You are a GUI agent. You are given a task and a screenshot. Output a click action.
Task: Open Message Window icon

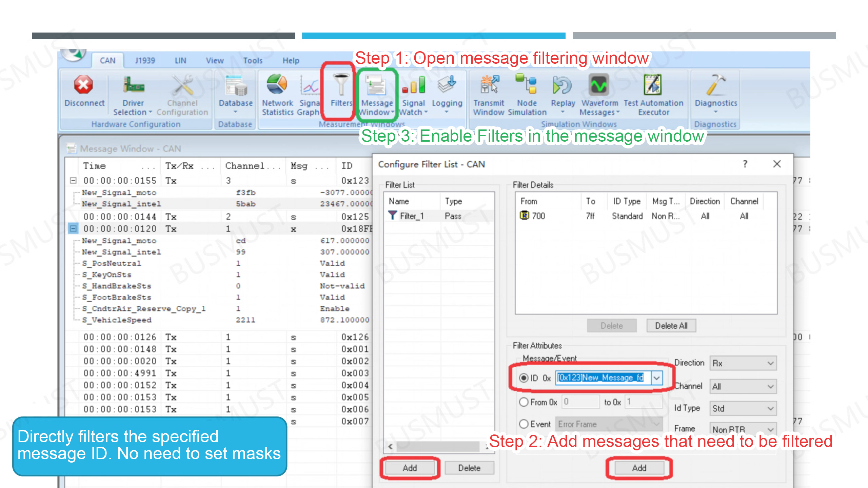pyautogui.click(x=376, y=85)
